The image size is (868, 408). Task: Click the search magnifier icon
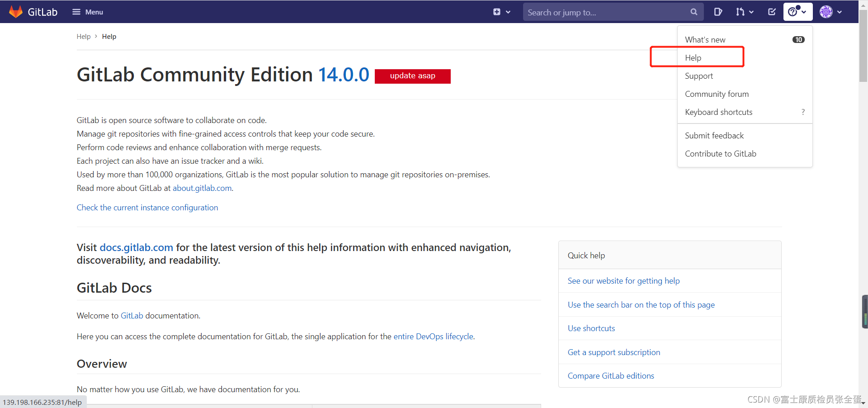pyautogui.click(x=694, y=12)
